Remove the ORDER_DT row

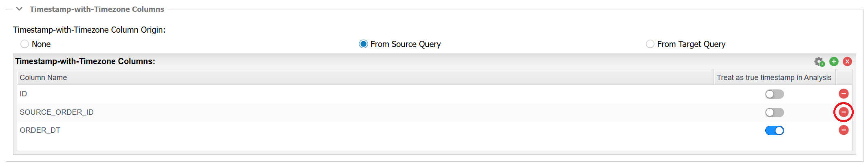(x=844, y=130)
